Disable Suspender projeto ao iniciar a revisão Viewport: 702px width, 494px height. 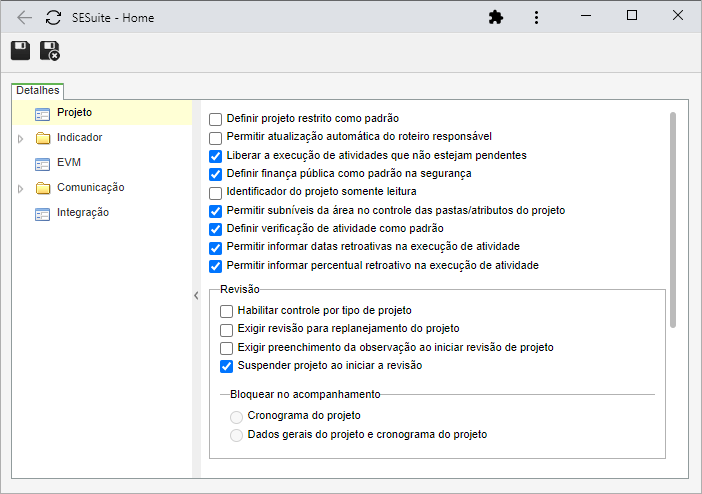pos(227,366)
